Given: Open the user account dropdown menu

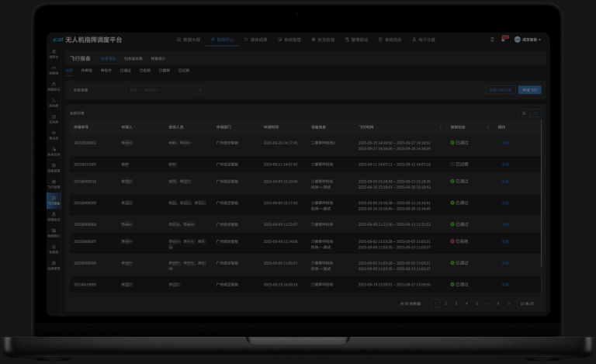Looking at the screenshot, I should coord(530,39).
